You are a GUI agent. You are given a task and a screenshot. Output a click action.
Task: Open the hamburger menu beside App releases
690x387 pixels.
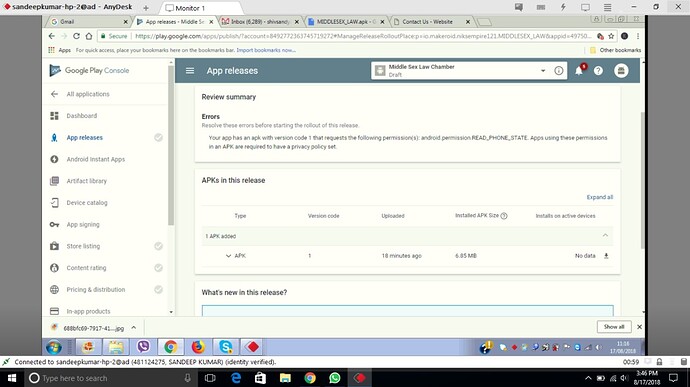click(x=190, y=70)
